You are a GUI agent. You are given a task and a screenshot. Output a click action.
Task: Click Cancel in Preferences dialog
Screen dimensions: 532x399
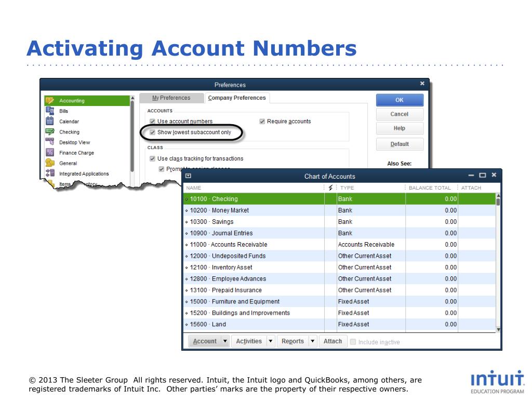tap(400, 114)
